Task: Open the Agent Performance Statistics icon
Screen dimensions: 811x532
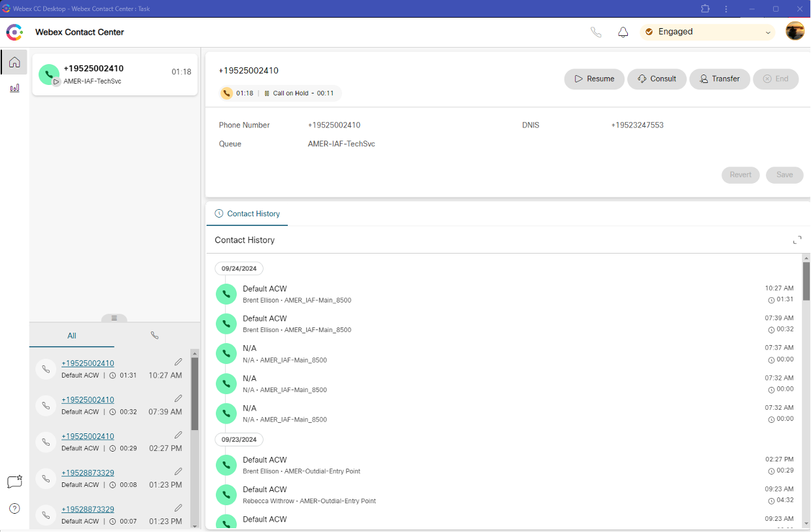Action: 14,88
